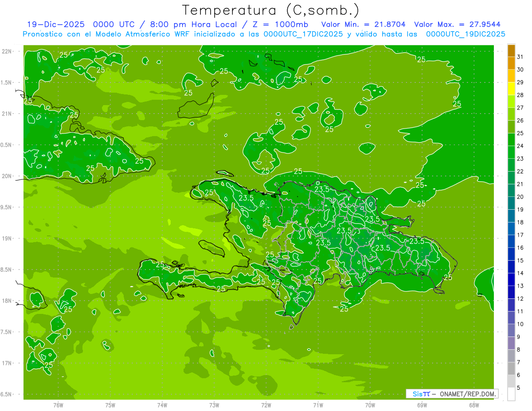Click latitude label "8.5N"
The image size is (532, 411).
[x=7, y=270]
